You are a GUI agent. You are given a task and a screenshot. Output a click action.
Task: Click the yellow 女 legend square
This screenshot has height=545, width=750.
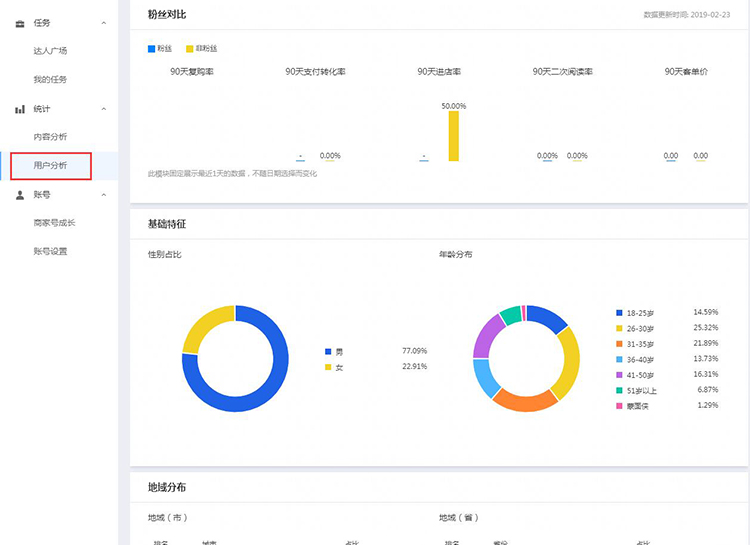[x=327, y=367]
